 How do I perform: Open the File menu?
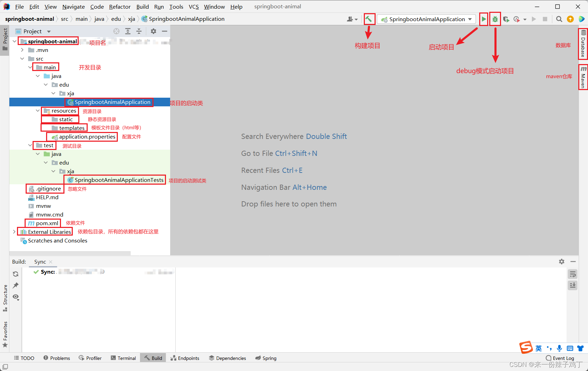19,7
